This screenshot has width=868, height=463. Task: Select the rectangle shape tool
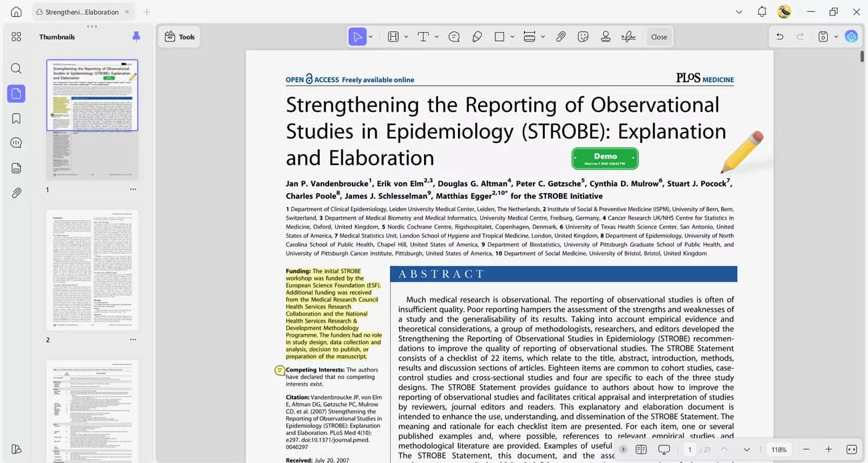pyautogui.click(x=499, y=37)
